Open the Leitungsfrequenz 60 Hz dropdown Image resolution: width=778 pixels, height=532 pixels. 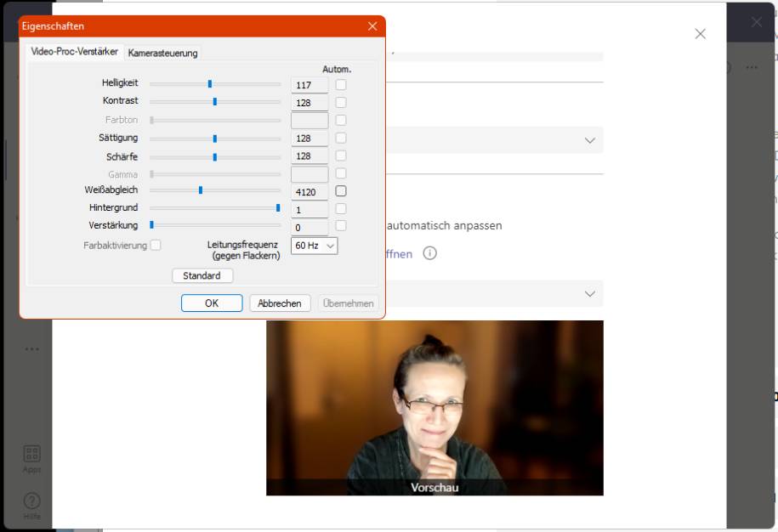[315, 246]
